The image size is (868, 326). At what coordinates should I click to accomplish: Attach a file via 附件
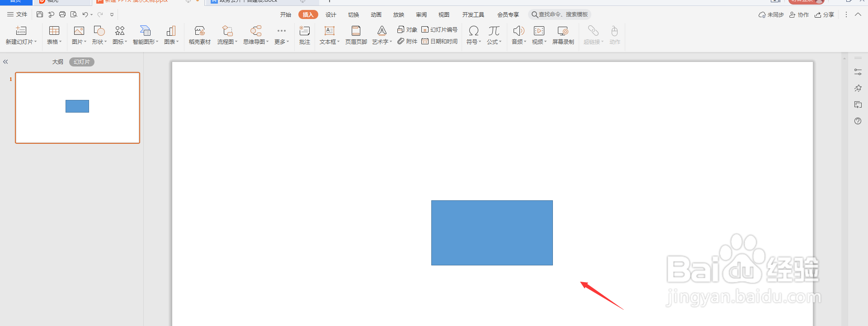coord(407,41)
